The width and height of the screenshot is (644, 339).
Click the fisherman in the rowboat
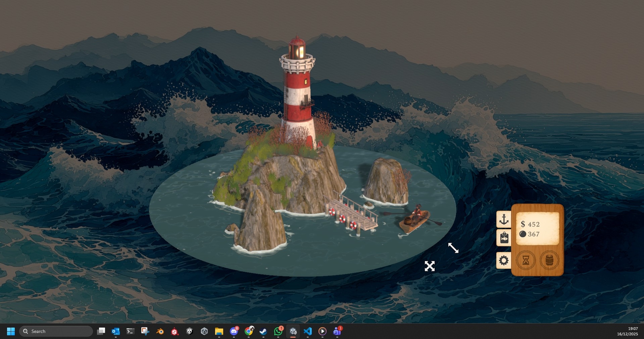[417, 212]
